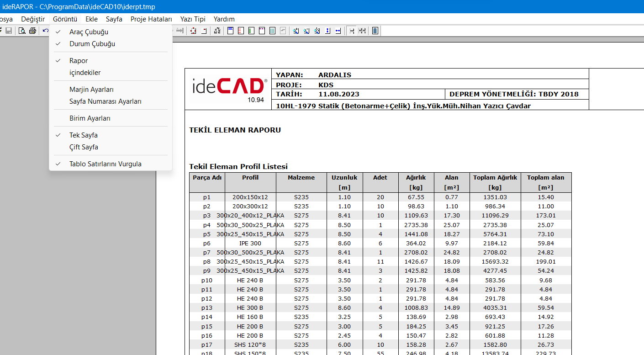Viewport: 644px width, 355px height.
Task: Close the open Görüntü menu from the menu bar
Action: [x=65, y=19]
